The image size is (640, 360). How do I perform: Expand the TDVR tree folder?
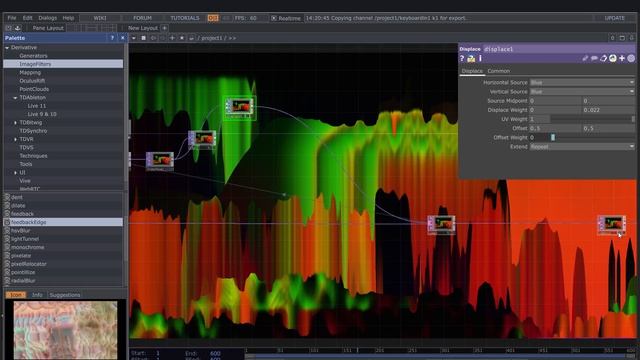click(x=16, y=140)
